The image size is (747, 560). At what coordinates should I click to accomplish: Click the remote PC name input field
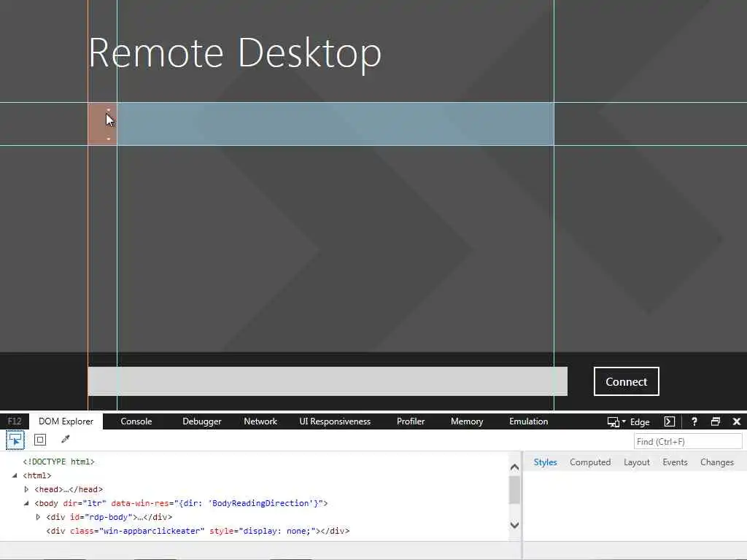[x=328, y=381]
